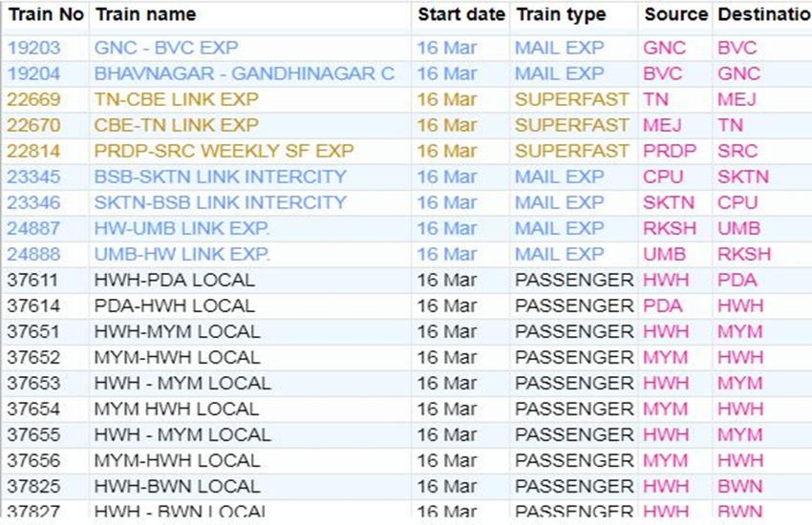Screen dimensions: 812x525
Task: Click the Train No column header
Action: coord(45,14)
